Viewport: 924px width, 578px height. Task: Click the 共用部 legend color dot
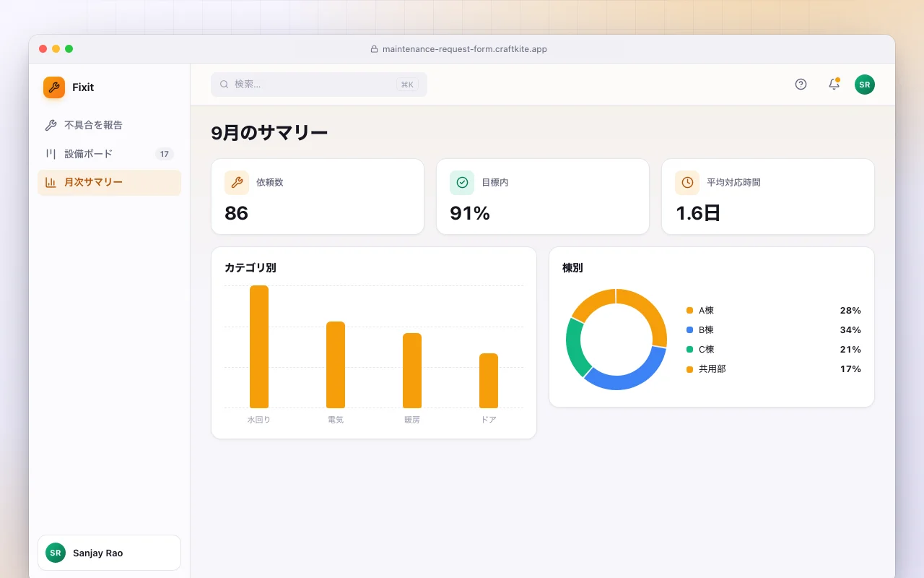[689, 369]
